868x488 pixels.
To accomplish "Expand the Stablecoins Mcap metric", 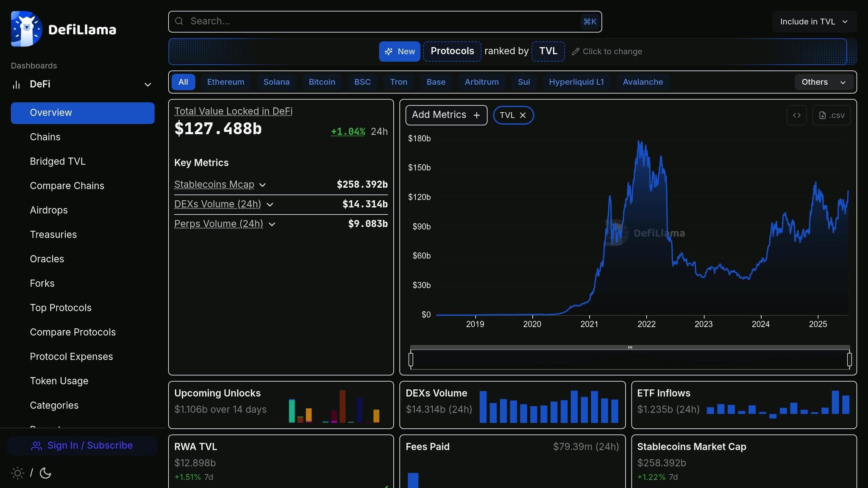I will coord(262,185).
